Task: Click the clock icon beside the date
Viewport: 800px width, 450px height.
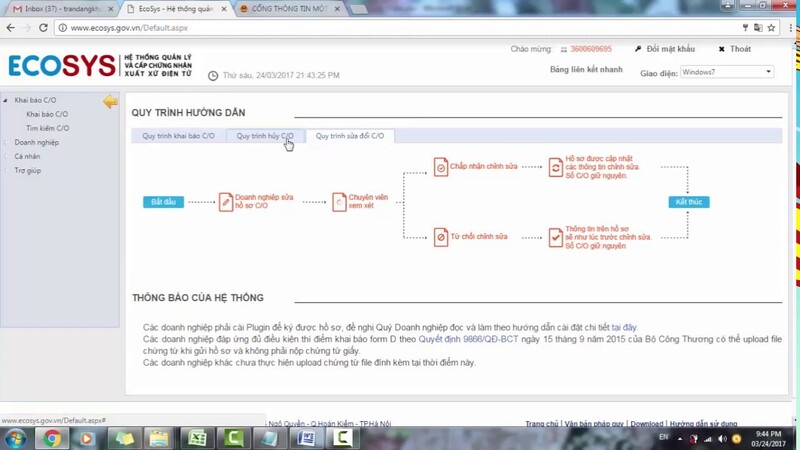Action: click(213, 76)
